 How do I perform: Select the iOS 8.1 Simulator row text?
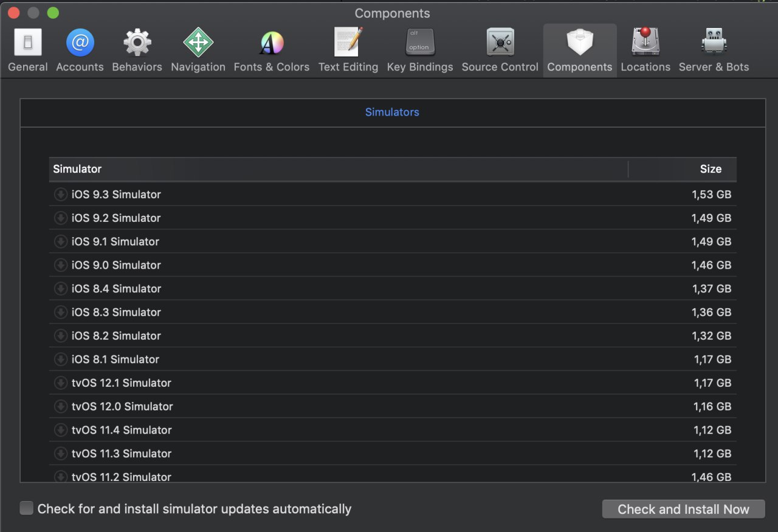point(115,359)
